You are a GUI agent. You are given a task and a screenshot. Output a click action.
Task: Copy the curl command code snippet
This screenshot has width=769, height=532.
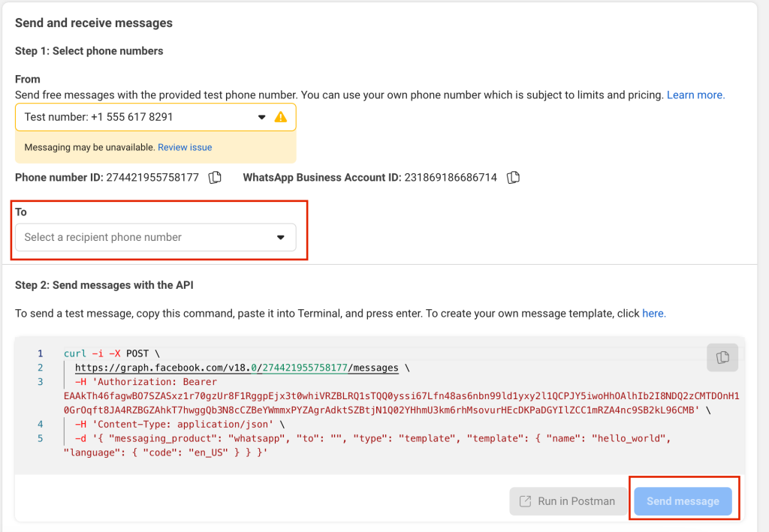tap(722, 357)
